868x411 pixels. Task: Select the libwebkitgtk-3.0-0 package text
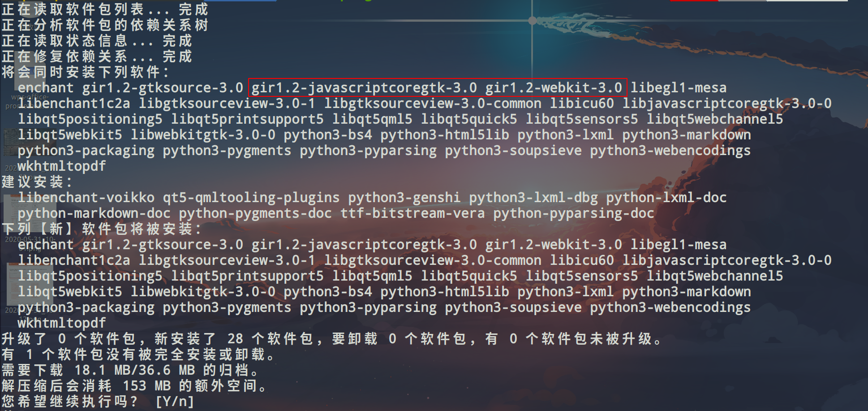click(206, 134)
